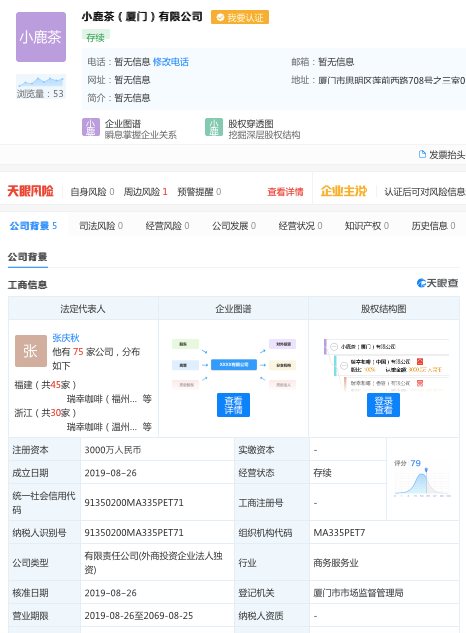
Task: Click the score 79 distribution chart
Action: point(422,478)
